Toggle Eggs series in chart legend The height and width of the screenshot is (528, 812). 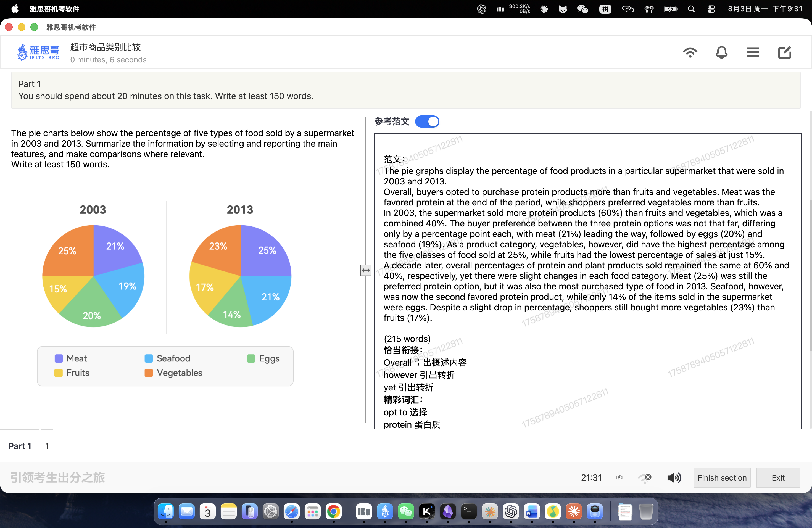click(263, 358)
